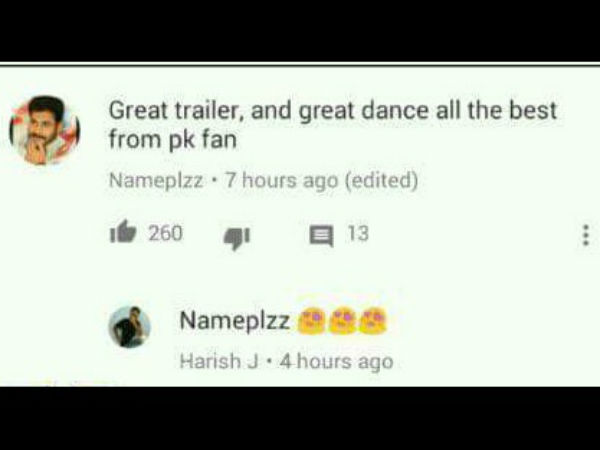Click the "Great trailer" comment text line

[333, 111]
